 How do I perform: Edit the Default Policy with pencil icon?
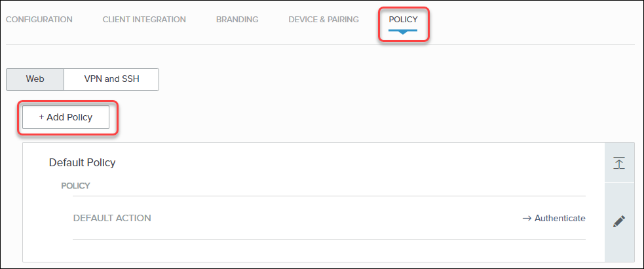coord(619,221)
